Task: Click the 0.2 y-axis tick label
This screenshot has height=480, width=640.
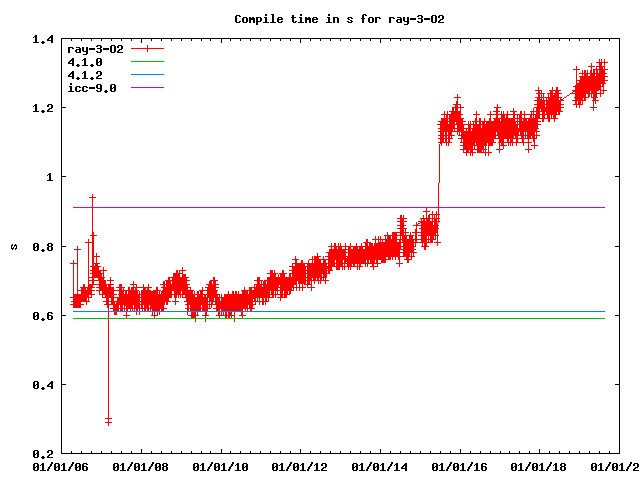Action: [x=43, y=453]
